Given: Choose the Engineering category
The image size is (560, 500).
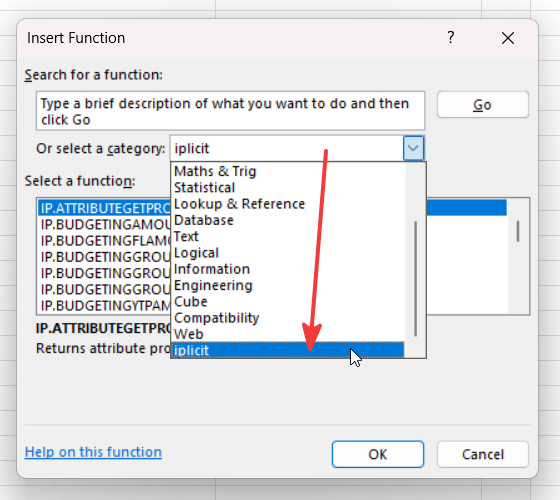Looking at the screenshot, I should click(213, 285).
